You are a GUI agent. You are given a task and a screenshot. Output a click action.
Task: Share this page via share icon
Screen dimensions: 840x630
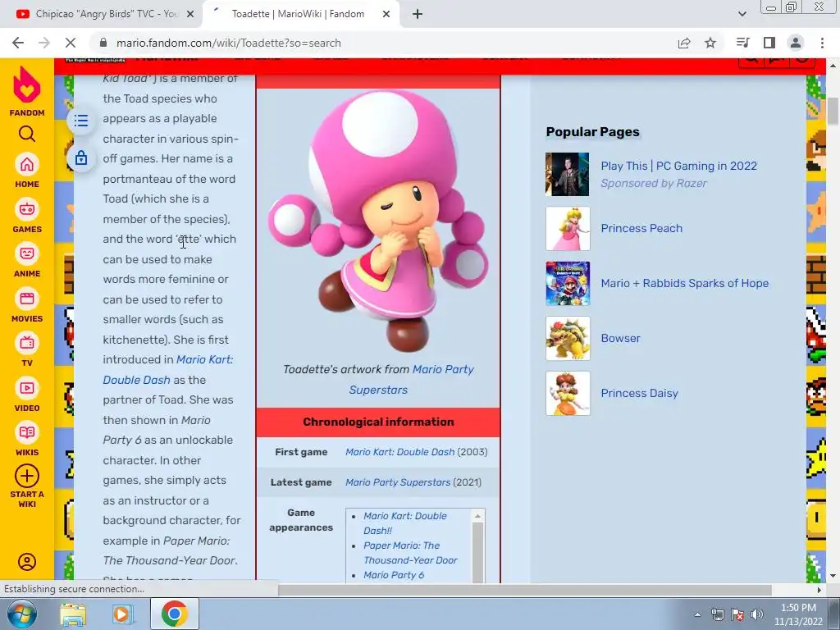(684, 43)
